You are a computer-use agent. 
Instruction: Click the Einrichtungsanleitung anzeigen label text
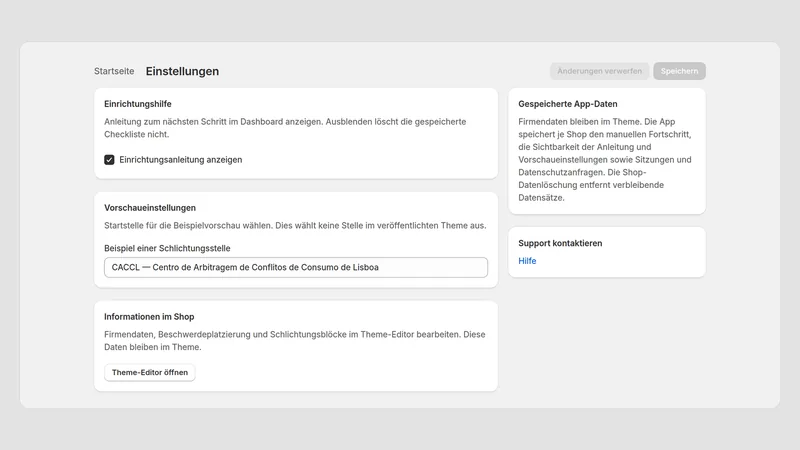181,160
